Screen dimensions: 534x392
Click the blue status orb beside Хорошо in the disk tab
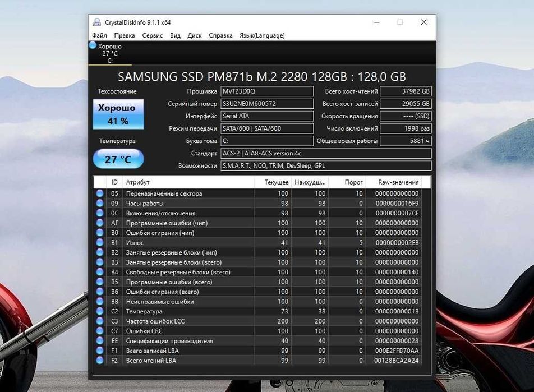(x=93, y=45)
